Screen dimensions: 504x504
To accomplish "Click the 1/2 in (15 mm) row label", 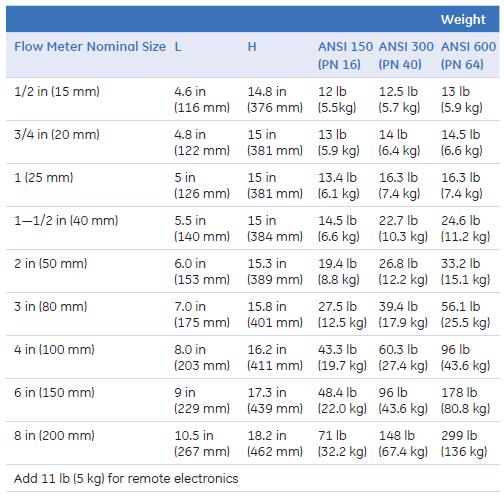I will tap(57, 91).
